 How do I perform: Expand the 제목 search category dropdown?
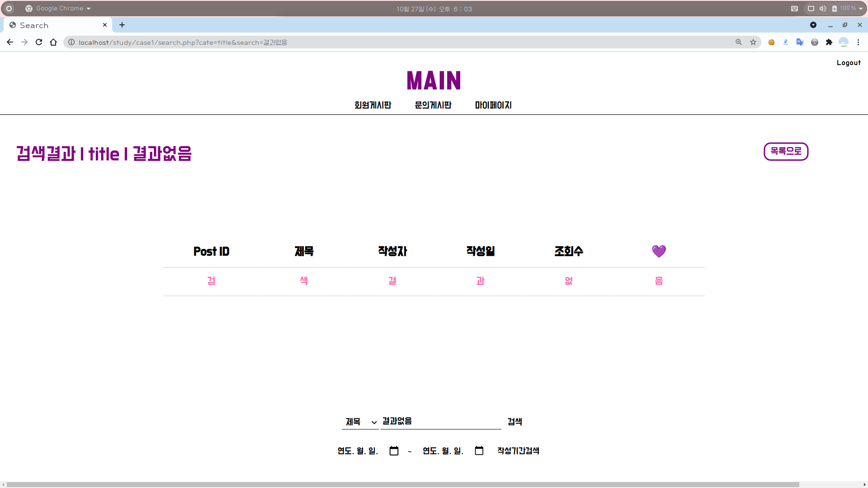(x=360, y=422)
